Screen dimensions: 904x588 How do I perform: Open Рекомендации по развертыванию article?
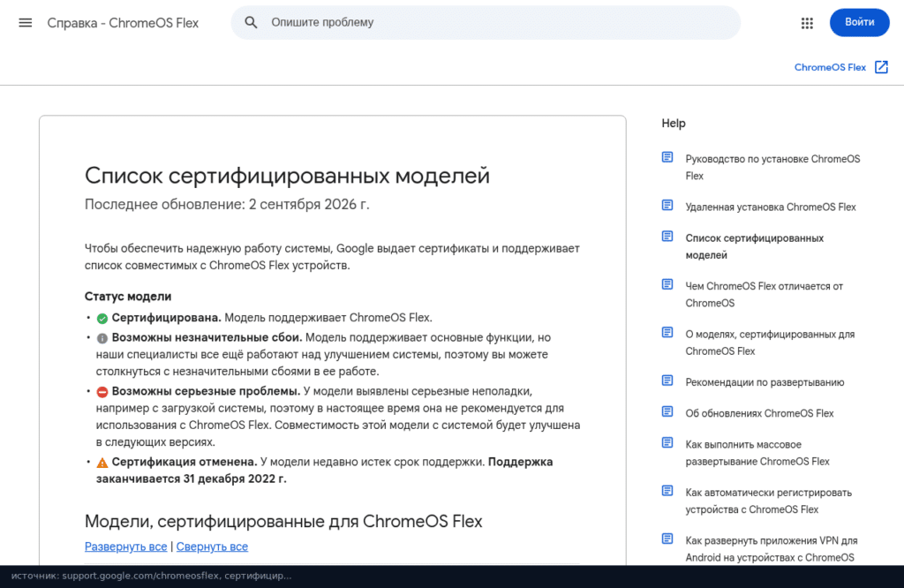(x=765, y=382)
